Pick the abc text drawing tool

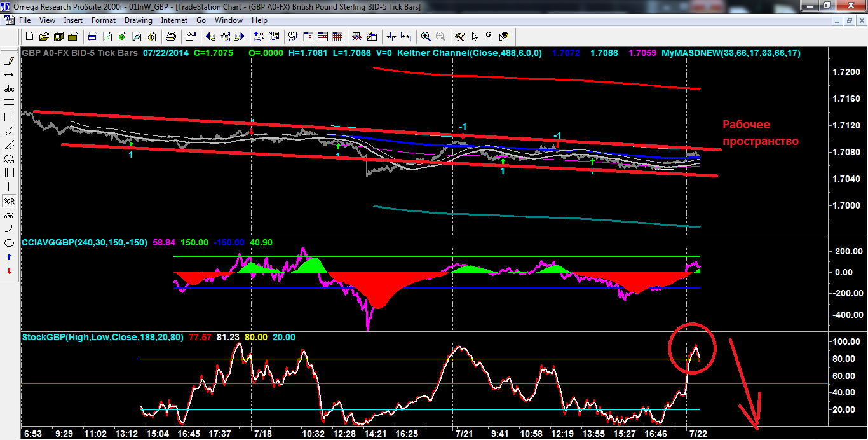[9, 89]
